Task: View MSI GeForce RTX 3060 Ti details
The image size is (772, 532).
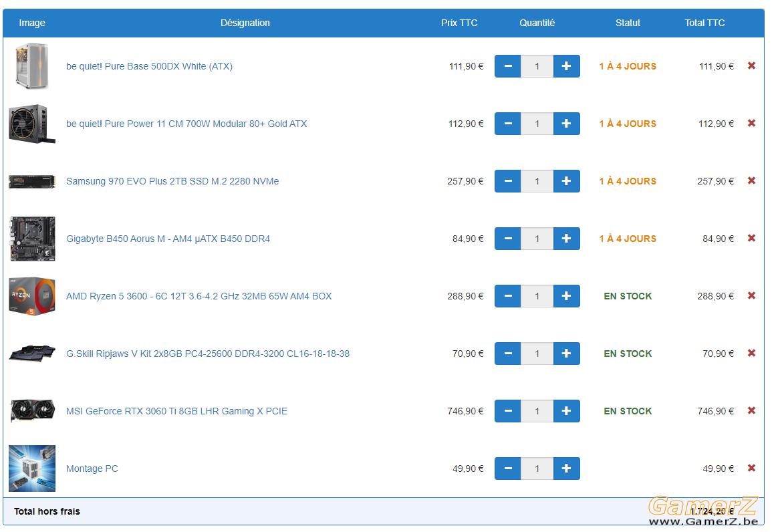Action: [176, 412]
